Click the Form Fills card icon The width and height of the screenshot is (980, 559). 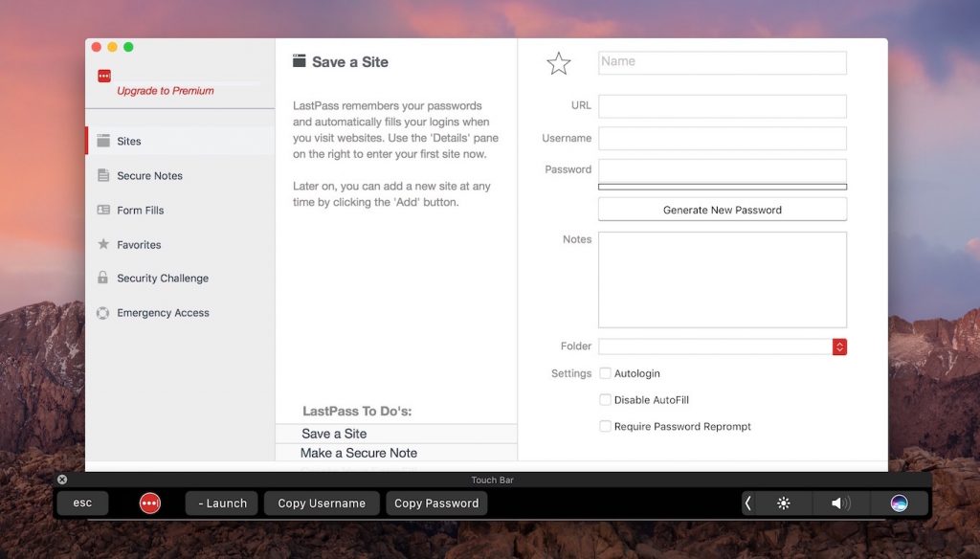click(103, 210)
